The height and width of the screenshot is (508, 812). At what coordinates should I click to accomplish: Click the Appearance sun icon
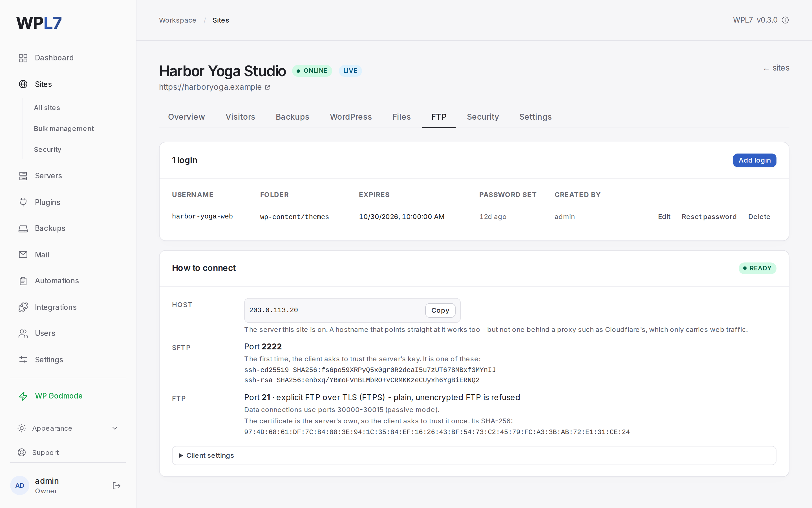(21, 428)
